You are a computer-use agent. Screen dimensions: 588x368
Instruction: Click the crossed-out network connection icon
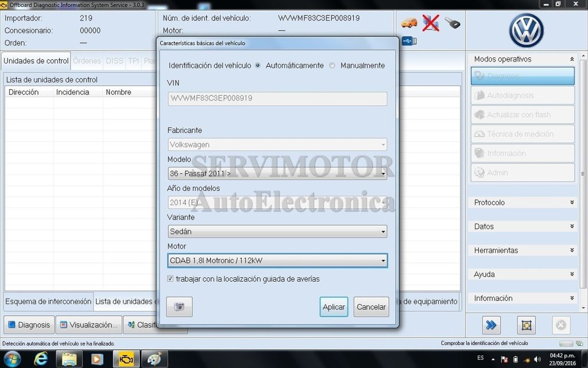tap(431, 23)
